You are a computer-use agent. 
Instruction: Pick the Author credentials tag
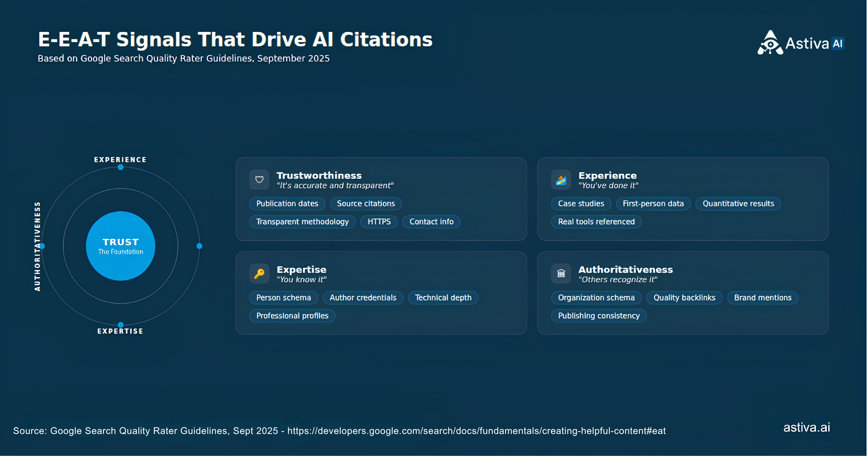click(363, 298)
